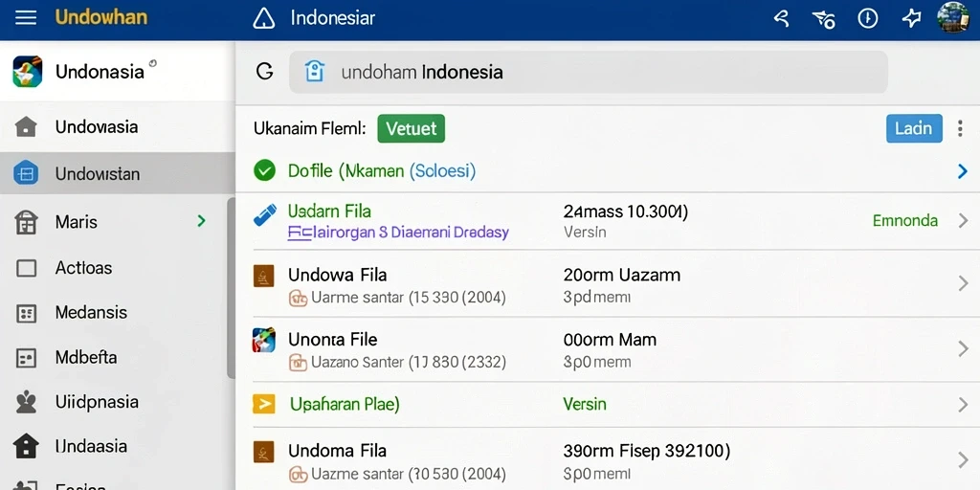Expand the blue chevron on Dofile row
The image size is (980, 490).
[x=963, y=171]
